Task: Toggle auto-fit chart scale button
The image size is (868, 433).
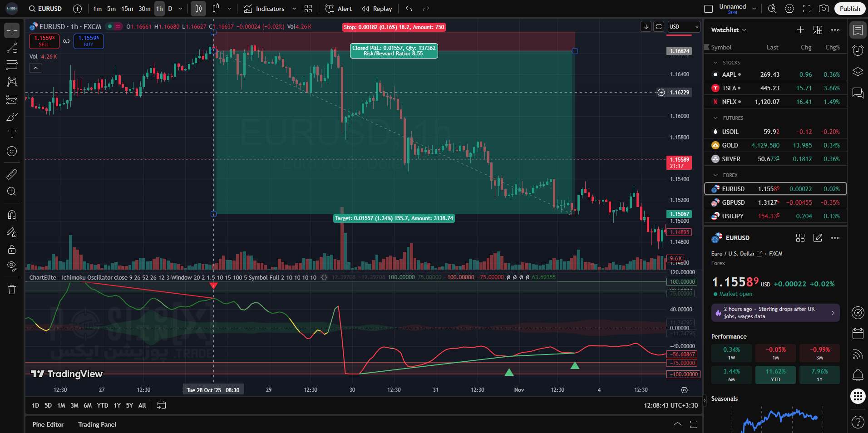Action: 659,27
